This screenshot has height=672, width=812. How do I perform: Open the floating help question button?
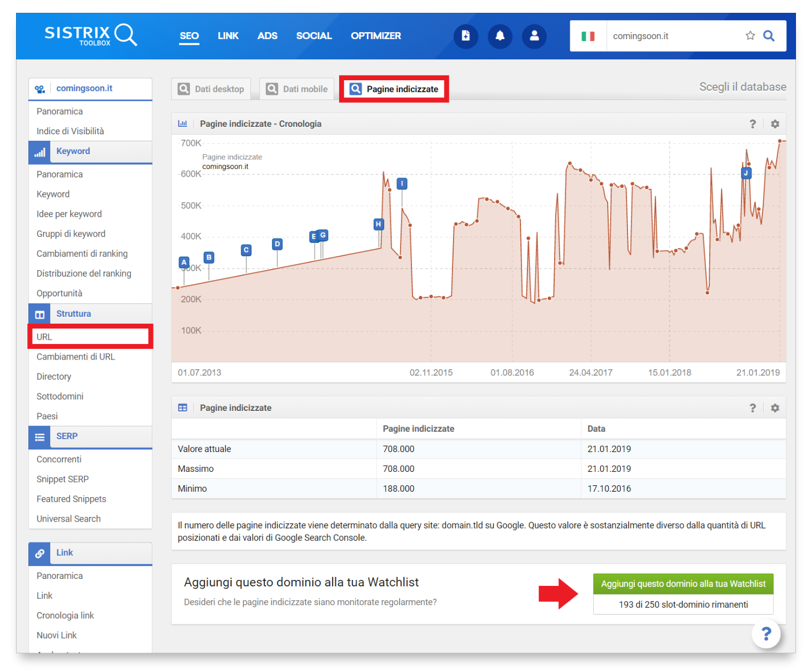click(766, 634)
